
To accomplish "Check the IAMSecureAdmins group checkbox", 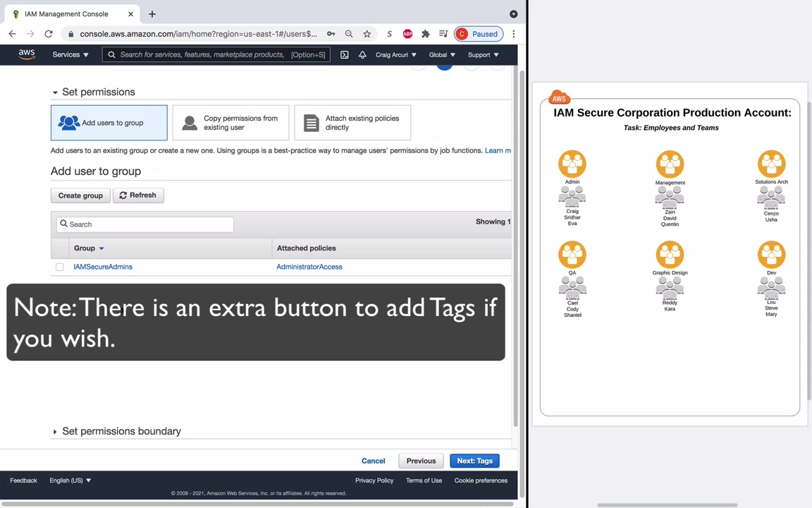I will coord(59,267).
